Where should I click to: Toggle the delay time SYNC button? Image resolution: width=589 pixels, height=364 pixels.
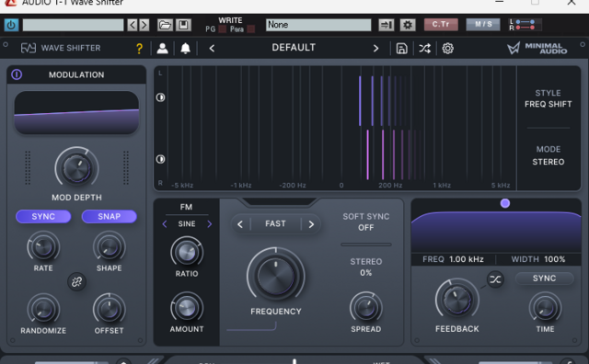(x=544, y=279)
